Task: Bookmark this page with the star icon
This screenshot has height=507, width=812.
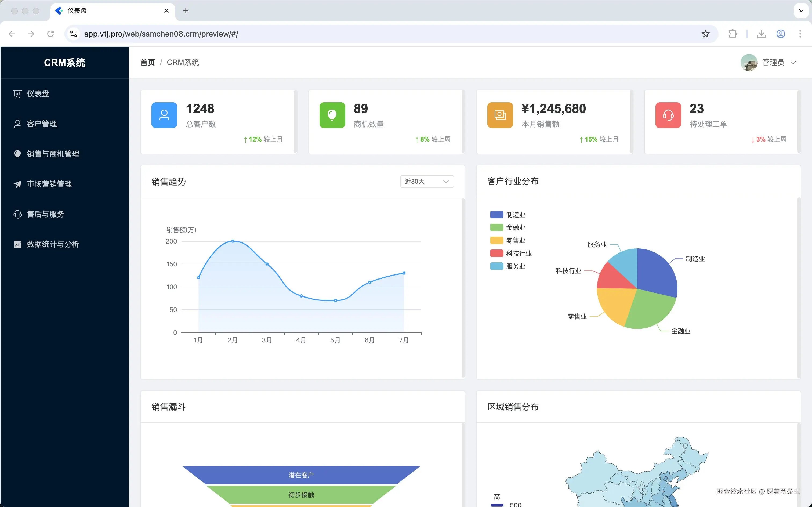Action: (x=705, y=34)
